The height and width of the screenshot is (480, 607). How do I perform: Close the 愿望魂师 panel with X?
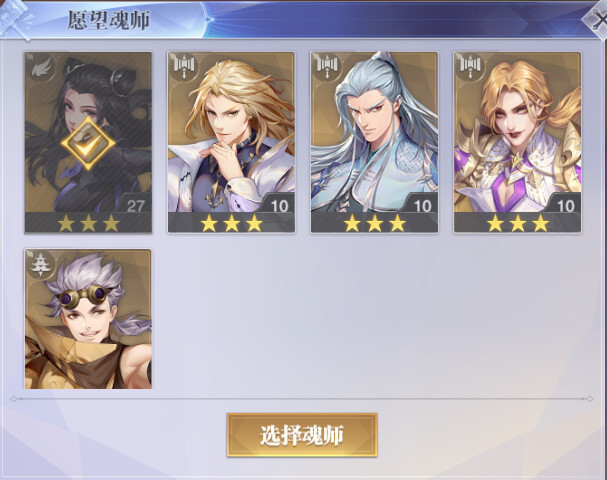pyautogui.click(x=597, y=20)
